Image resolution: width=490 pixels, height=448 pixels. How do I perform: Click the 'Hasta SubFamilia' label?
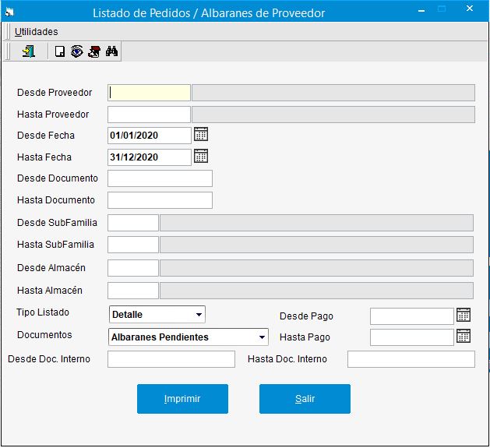55,245
